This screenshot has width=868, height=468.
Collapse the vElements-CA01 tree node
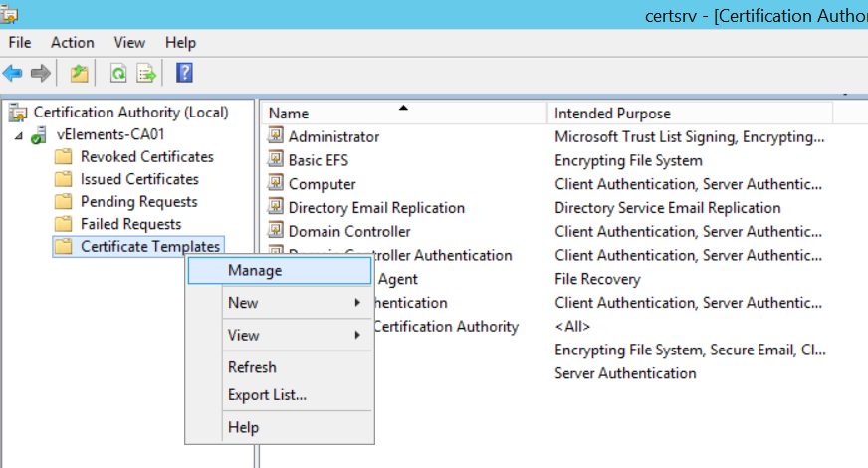tap(19, 135)
